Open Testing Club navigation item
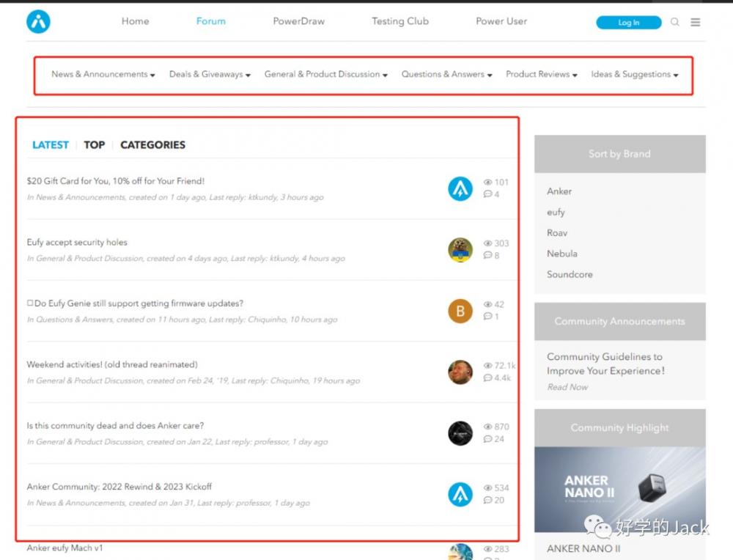733x560 pixels. (400, 21)
